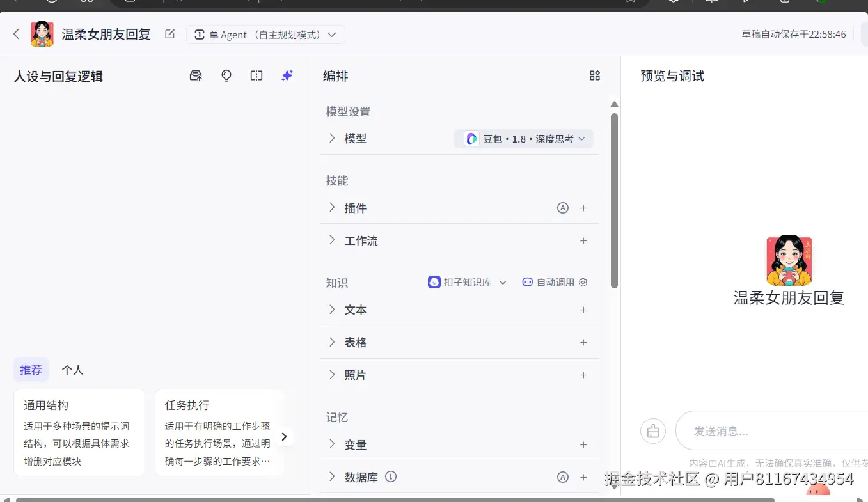Open the 单 Agent (自主规划模式) dropdown

point(265,35)
